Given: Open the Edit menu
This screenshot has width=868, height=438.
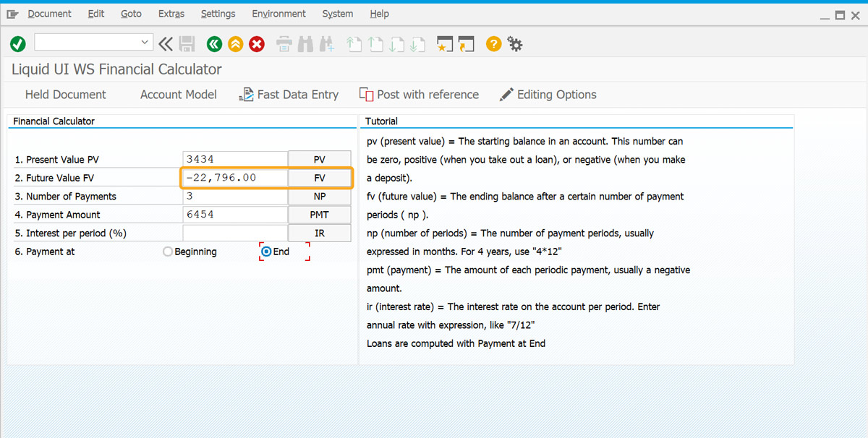Looking at the screenshot, I should pos(96,14).
